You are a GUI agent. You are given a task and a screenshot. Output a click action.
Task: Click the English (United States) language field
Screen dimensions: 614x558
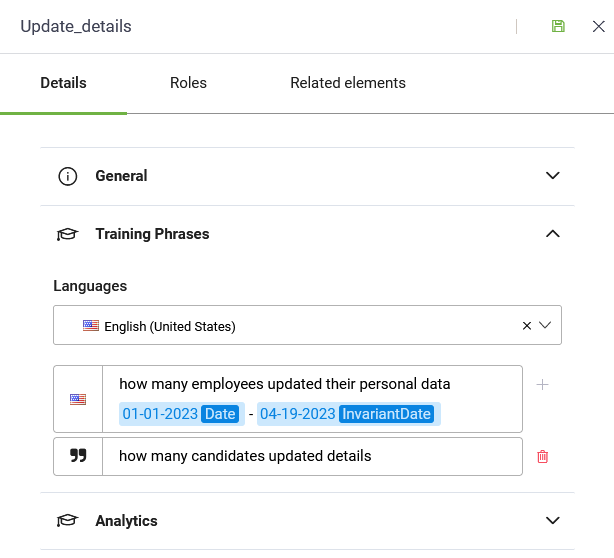tap(307, 325)
